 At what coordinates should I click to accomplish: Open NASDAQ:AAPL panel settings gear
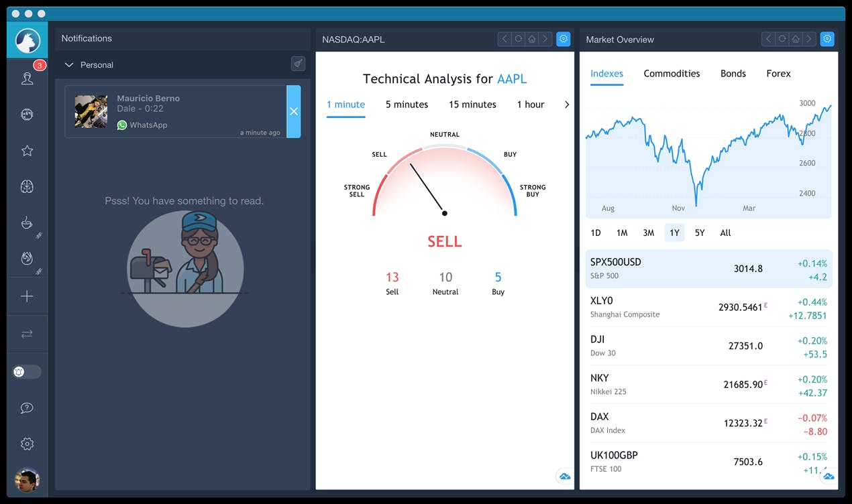[564, 39]
